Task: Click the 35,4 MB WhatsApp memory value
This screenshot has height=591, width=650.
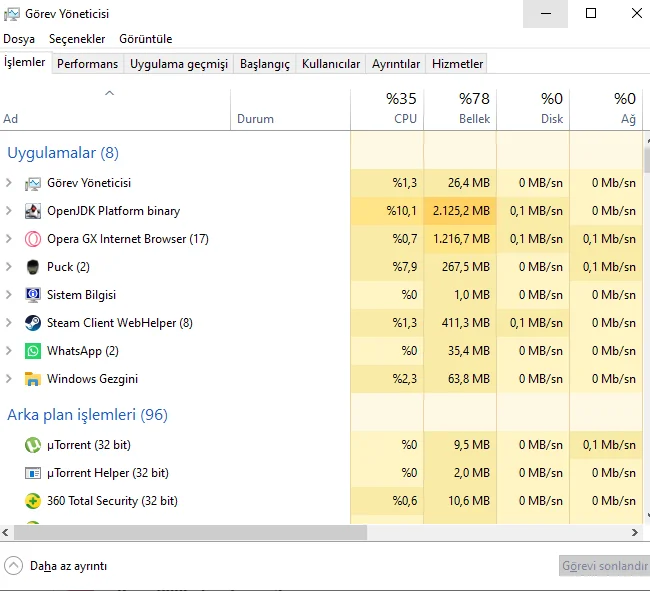Action: click(469, 351)
